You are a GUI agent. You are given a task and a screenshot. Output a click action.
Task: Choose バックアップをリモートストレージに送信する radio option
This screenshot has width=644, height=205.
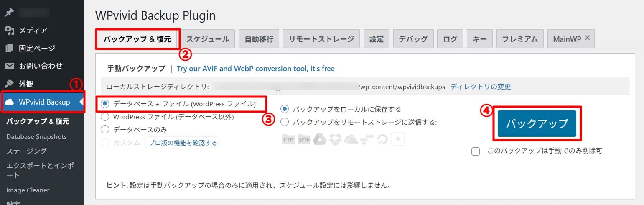click(x=285, y=122)
